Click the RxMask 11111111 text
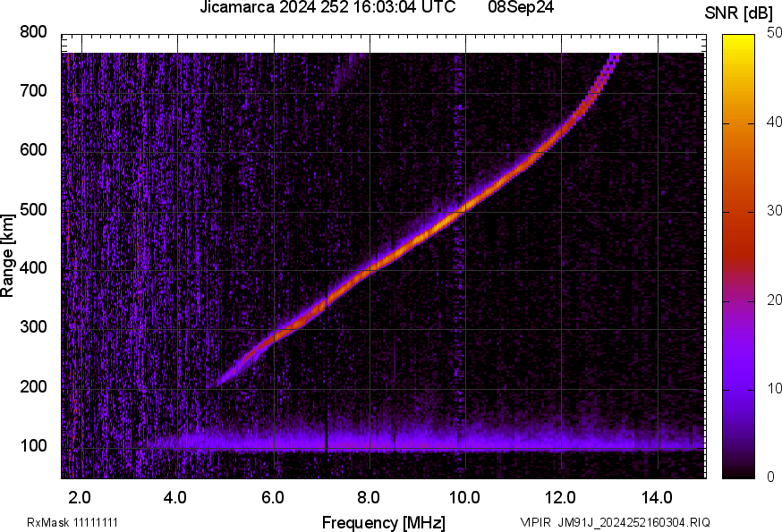 [x=72, y=522]
